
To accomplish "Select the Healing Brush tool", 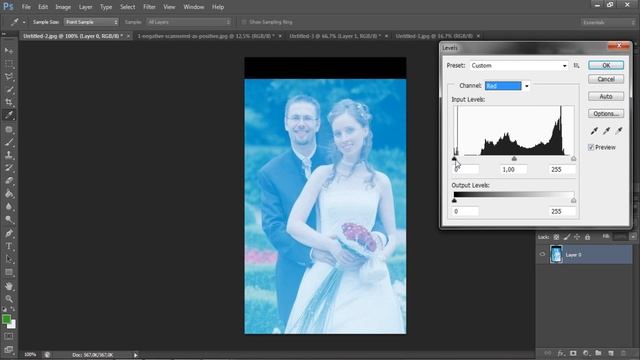I will click(9, 130).
